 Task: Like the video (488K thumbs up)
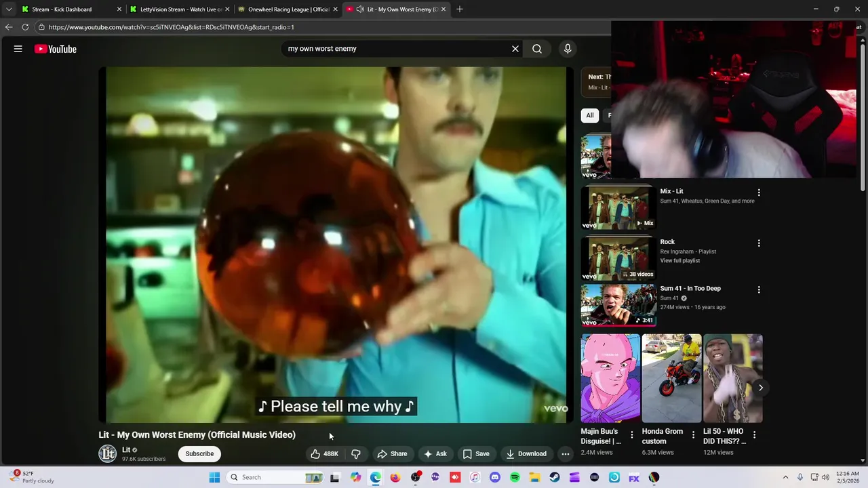tap(325, 454)
